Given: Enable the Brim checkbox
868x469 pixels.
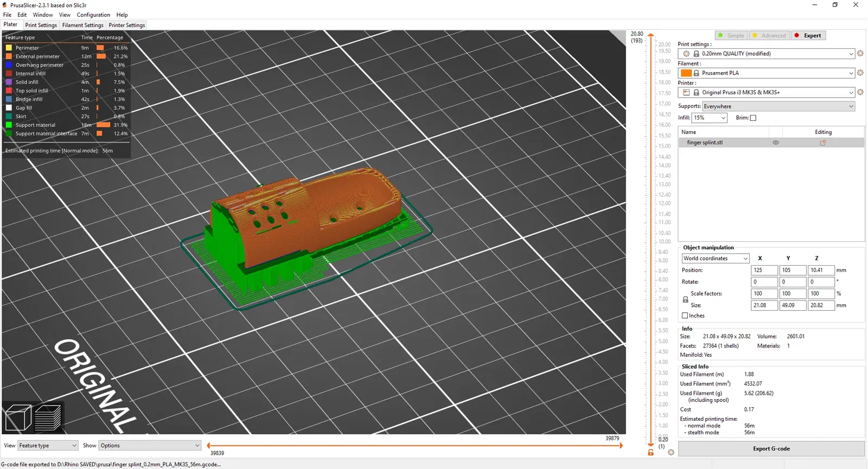Looking at the screenshot, I should click(753, 118).
